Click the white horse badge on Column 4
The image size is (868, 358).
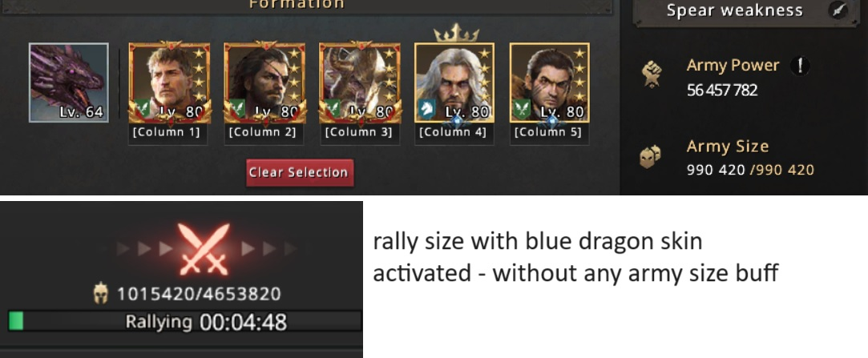(426, 109)
